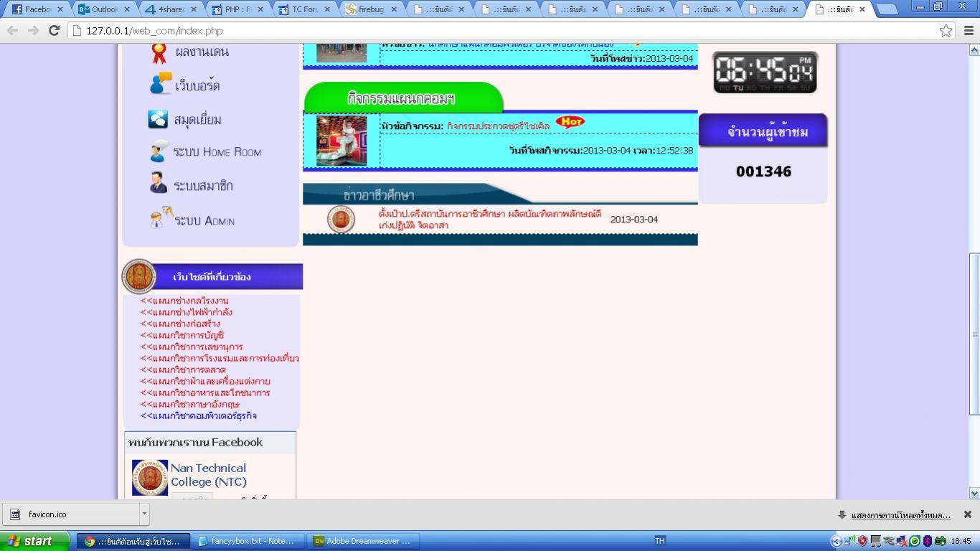This screenshot has width=980, height=551.
Task: Click the ผลงานเด่น award ribbon icon
Action: pos(159,53)
